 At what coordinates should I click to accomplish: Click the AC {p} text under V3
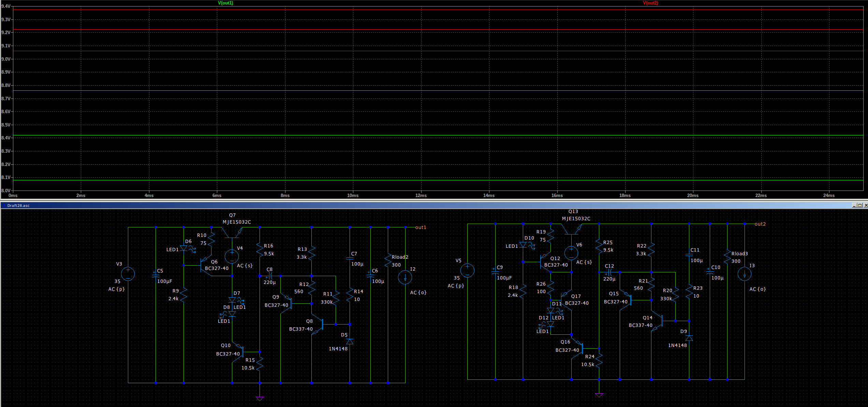[x=116, y=289]
